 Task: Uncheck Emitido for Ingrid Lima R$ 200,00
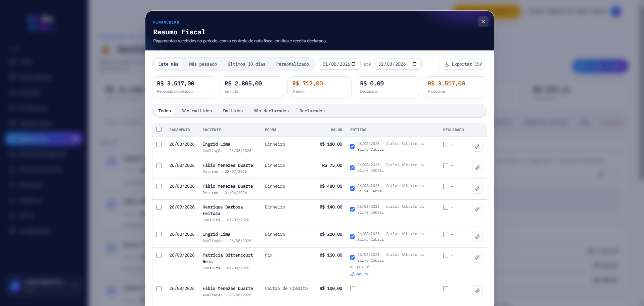(x=352, y=237)
